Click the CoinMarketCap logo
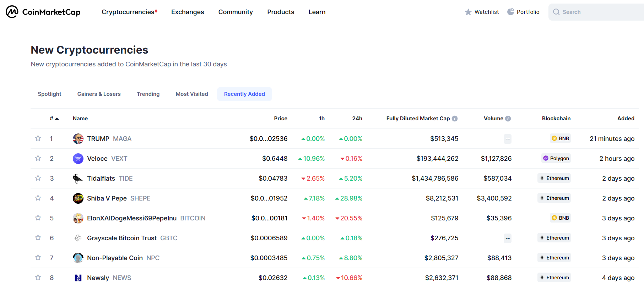 click(x=43, y=12)
